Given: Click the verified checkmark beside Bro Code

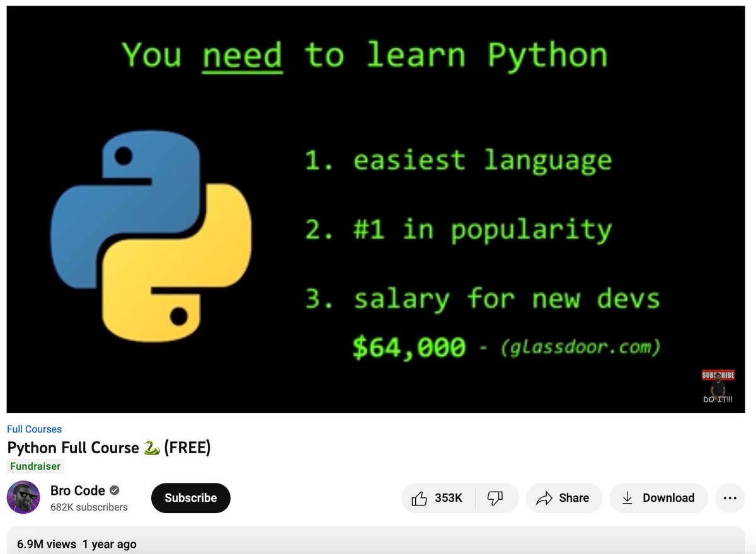Looking at the screenshot, I should [x=115, y=490].
